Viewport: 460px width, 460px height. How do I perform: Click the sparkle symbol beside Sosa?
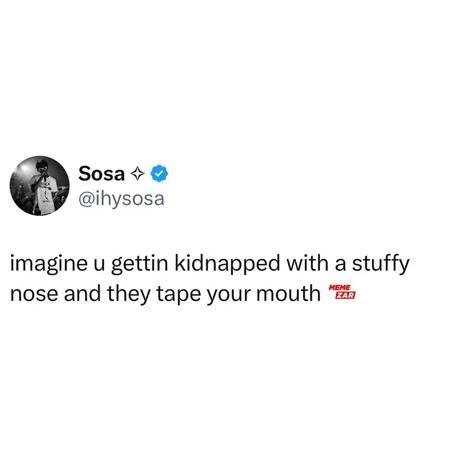[137, 174]
